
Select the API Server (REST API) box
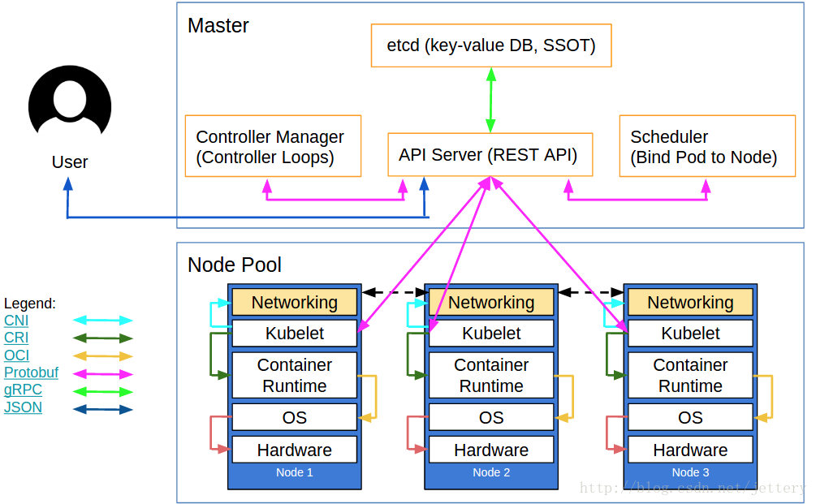coord(490,154)
